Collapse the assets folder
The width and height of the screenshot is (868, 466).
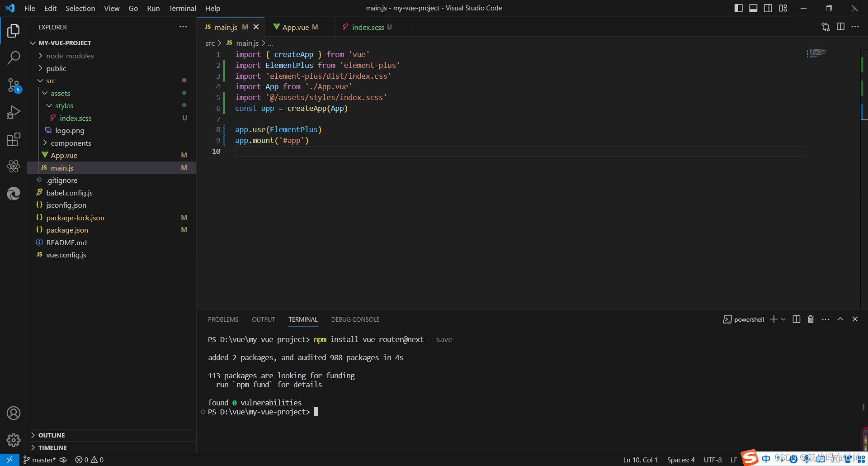point(112,93)
